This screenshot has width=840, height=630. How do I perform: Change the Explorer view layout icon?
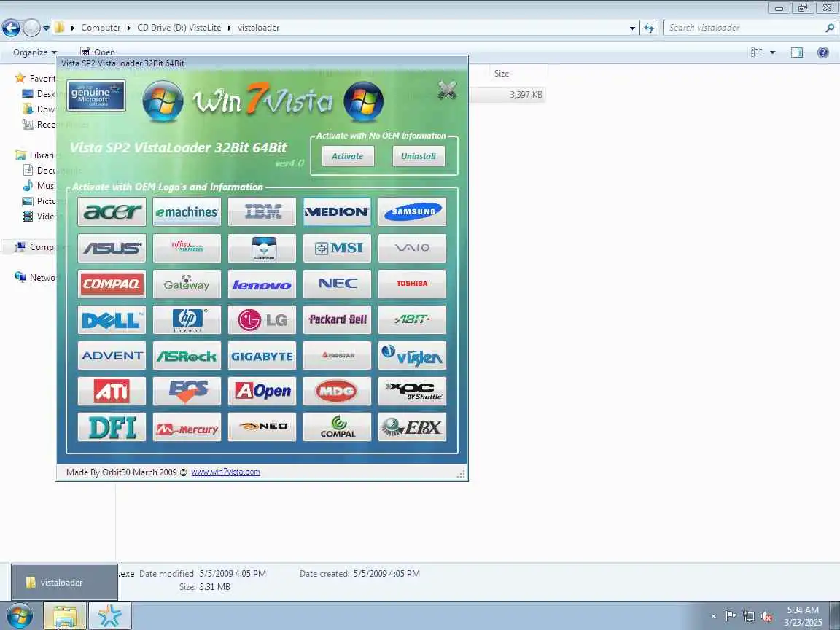click(x=757, y=52)
